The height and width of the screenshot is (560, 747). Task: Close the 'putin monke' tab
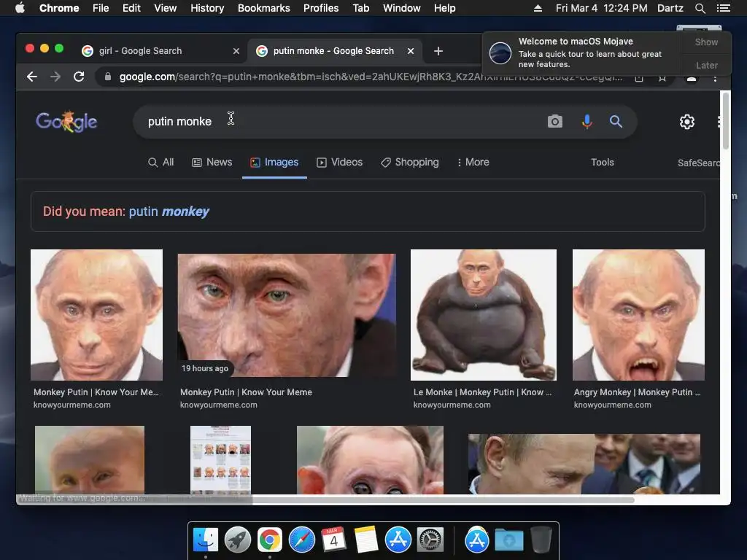411,51
